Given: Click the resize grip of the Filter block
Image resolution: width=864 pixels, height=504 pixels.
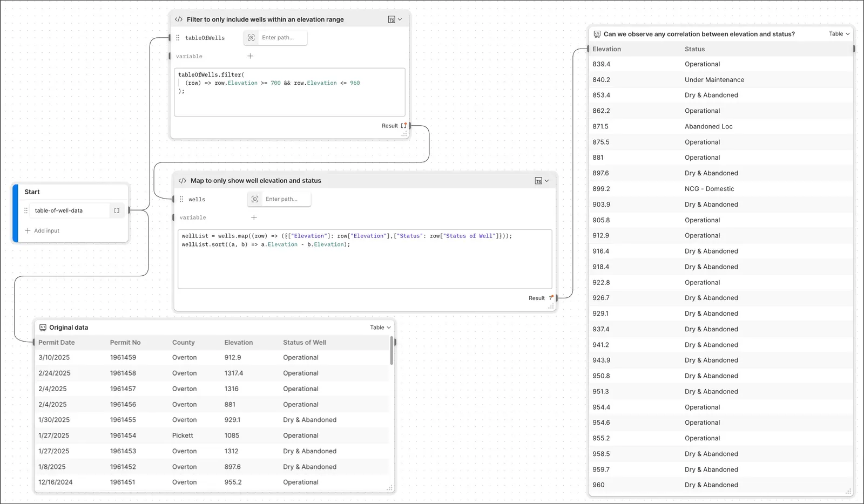Looking at the screenshot, I should tap(404, 134).
